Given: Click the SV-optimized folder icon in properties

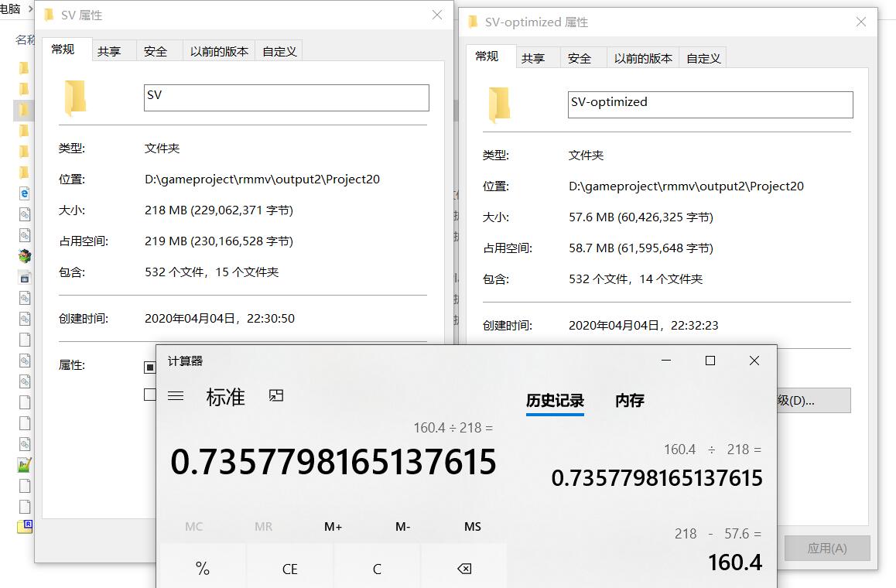Looking at the screenshot, I should [x=499, y=104].
